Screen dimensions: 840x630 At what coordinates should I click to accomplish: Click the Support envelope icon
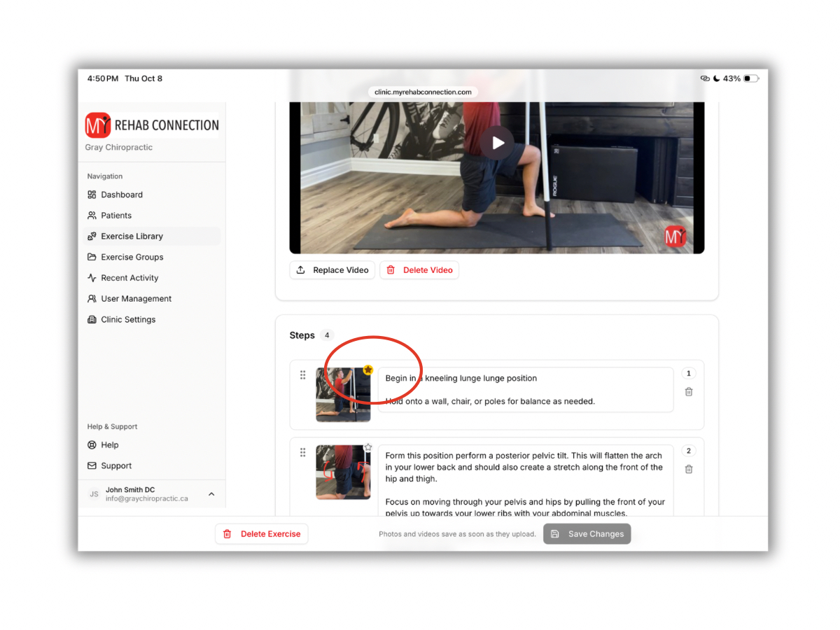point(92,465)
